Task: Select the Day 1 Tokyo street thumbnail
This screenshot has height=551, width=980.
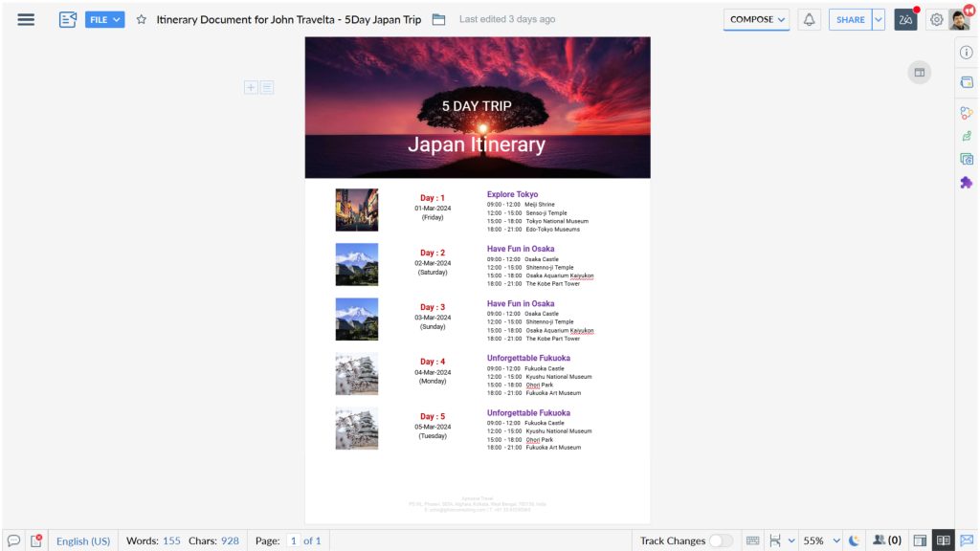Action: 357,209
